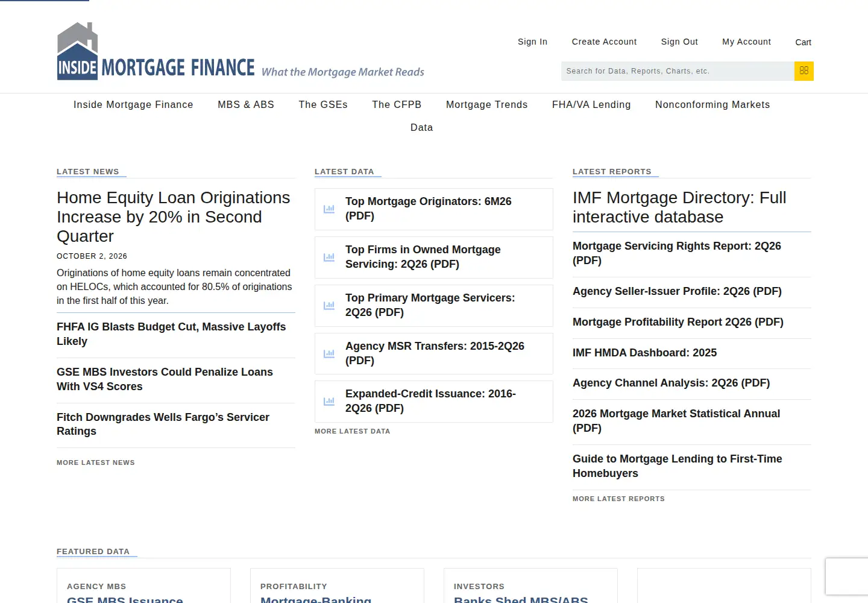Viewport: 868px width, 603px height.
Task: Open Fitch Downgrades Wells Fargo article
Action: 163,424
